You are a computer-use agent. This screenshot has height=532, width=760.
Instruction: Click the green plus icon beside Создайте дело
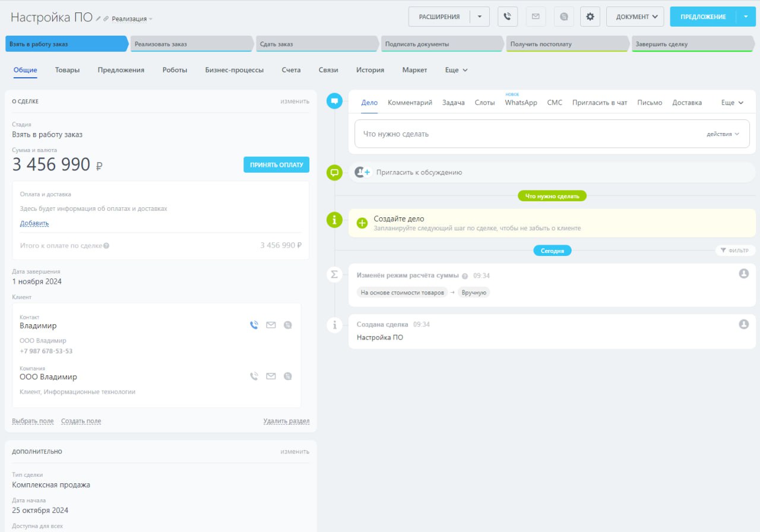tap(362, 223)
